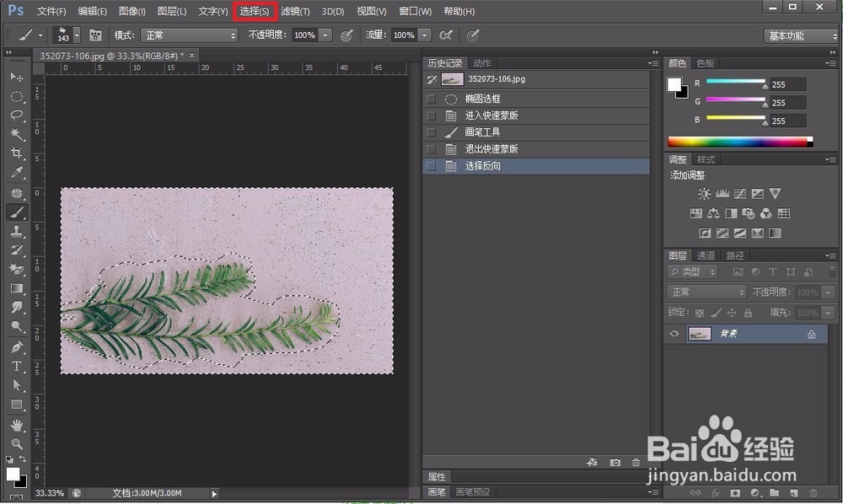This screenshot has height=504, width=843.
Task: Click the R color slider
Action: pyautogui.click(x=736, y=83)
